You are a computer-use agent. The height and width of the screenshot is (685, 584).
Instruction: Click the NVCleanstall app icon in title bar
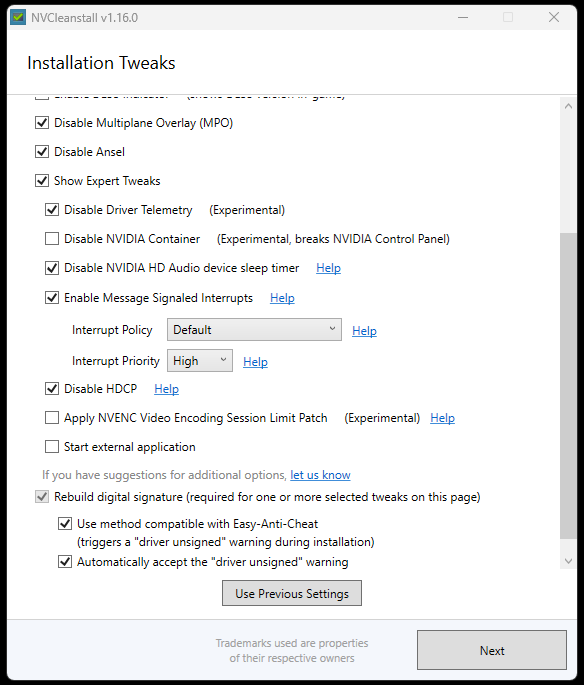click(18, 17)
